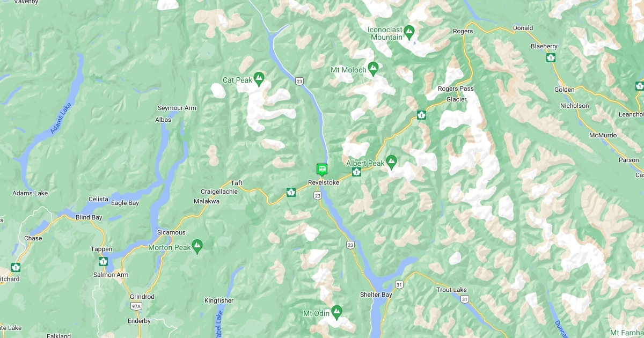Select the Mt Moloch peak marker

pos(374,70)
